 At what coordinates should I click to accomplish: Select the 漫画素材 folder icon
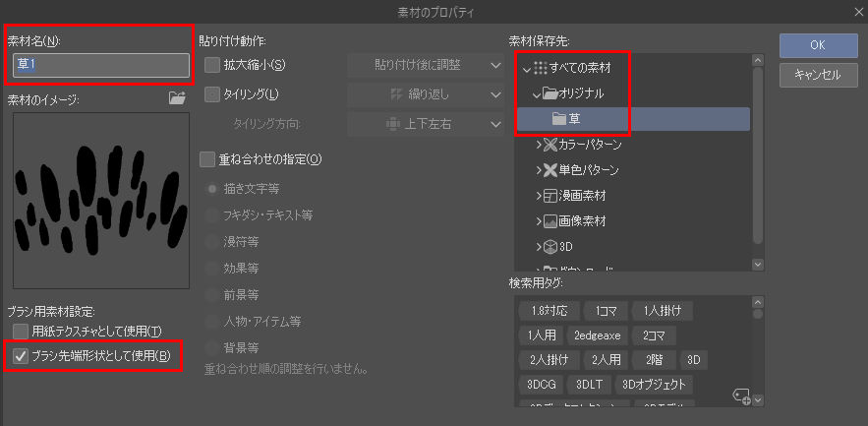coord(550,196)
